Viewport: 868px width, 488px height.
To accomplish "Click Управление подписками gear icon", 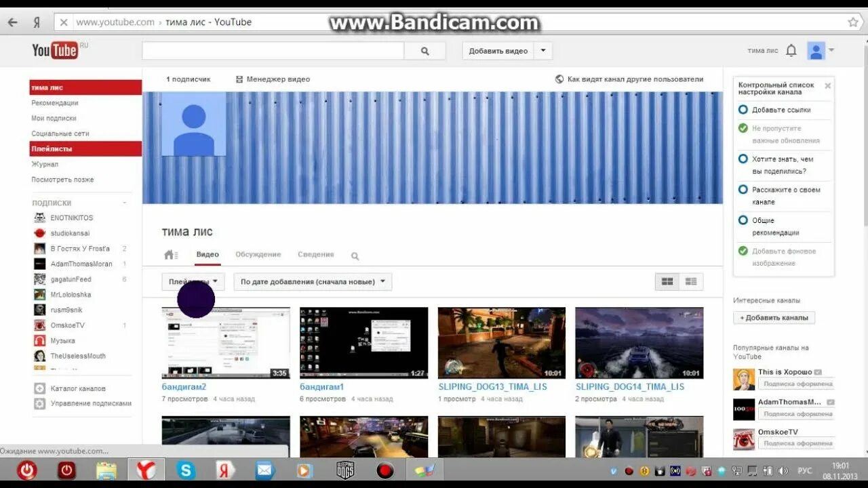I will tap(39, 403).
